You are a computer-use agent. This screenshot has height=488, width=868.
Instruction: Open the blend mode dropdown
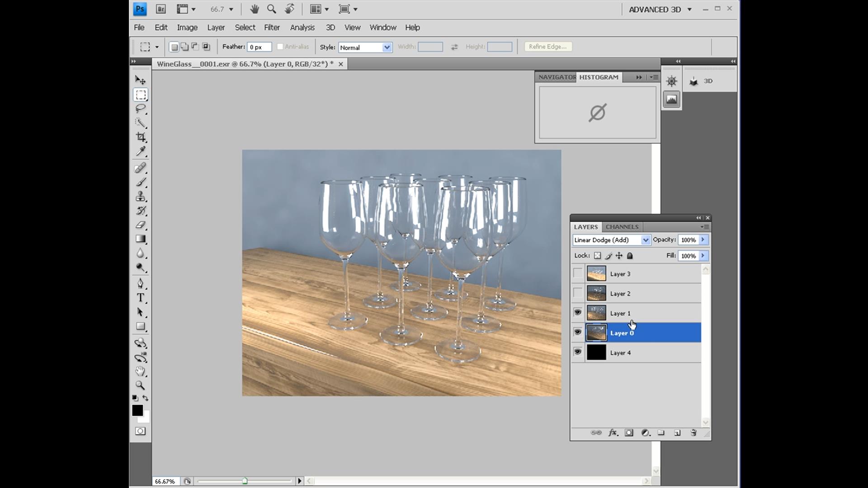tap(611, 240)
